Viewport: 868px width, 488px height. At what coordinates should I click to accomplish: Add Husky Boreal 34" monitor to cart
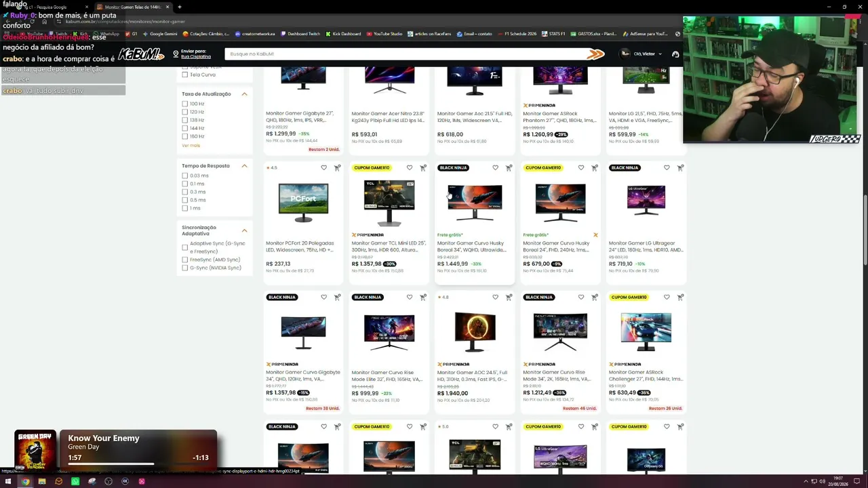coord(509,167)
